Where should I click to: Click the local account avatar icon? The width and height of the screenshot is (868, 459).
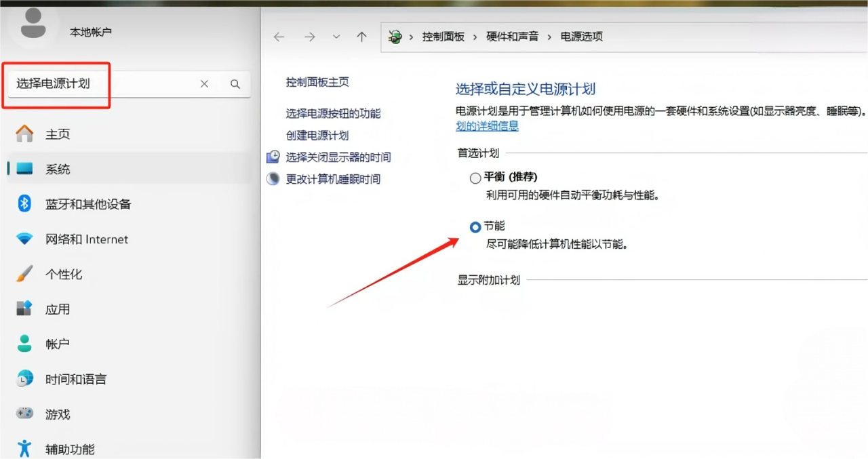point(33,24)
